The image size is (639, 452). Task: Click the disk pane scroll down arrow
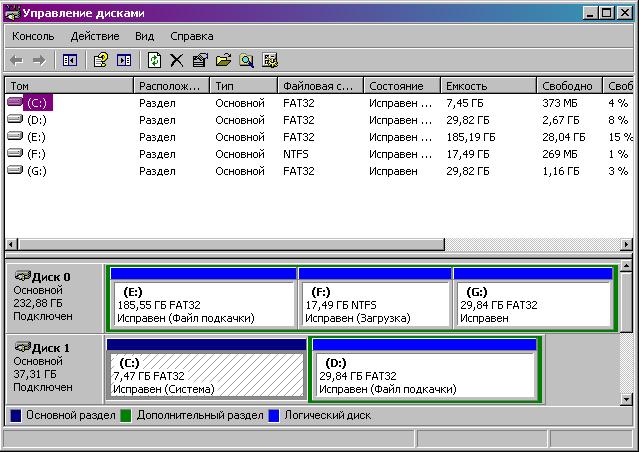626,399
